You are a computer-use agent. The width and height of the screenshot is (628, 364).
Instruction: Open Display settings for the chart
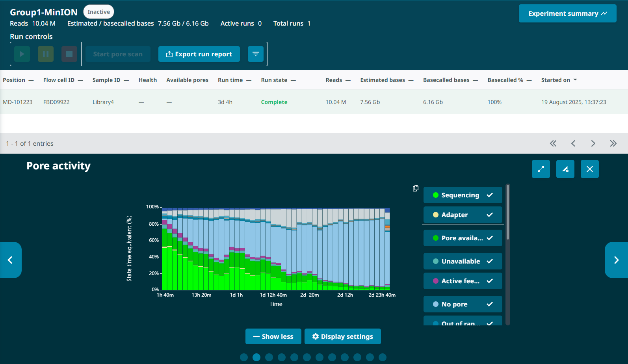[342, 336]
